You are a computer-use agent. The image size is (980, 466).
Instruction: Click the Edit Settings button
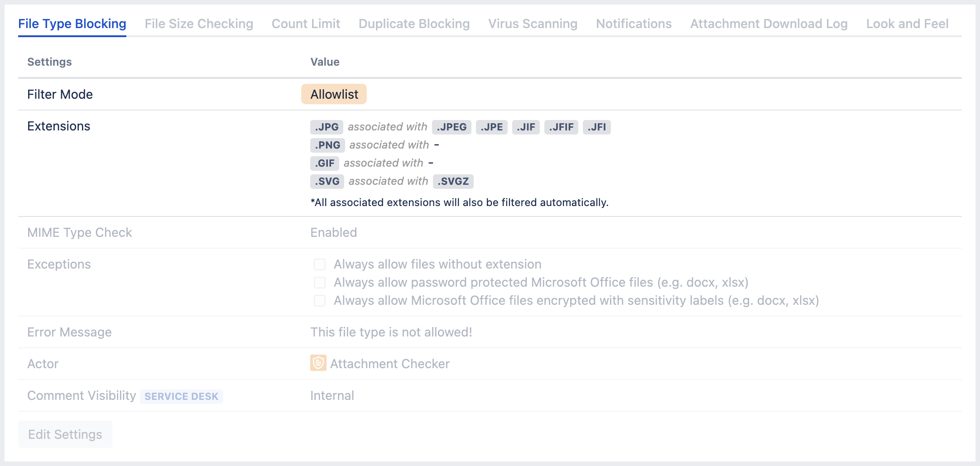pos(65,434)
